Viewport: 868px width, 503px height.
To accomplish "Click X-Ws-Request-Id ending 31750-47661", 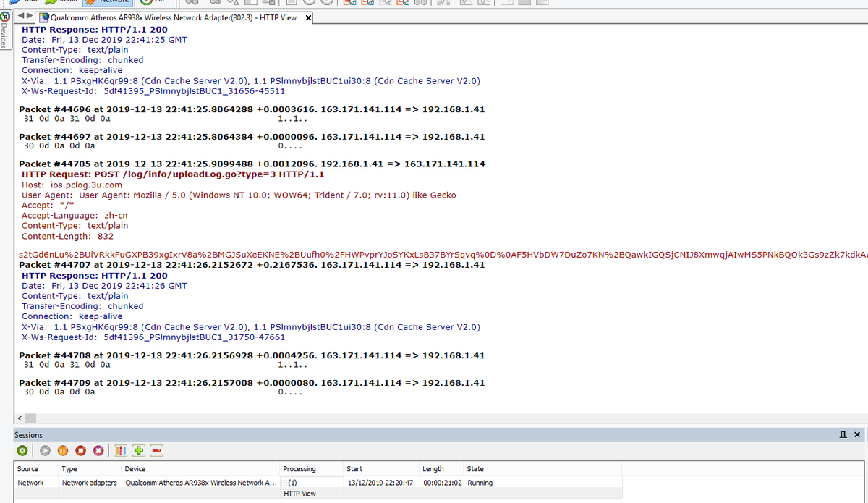I will pos(153,337).
